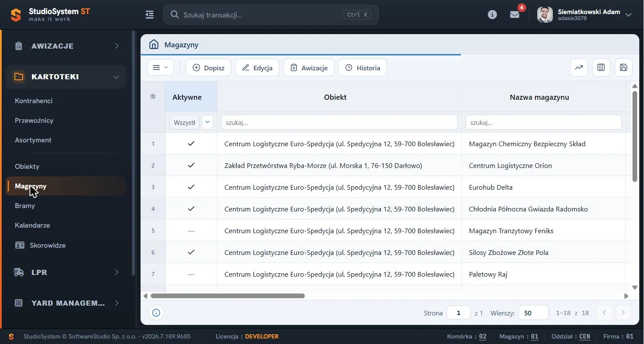Click the vertical table scrollbar thumb
This screenshot has width=644, height=344.
click(x=635, y=136)
